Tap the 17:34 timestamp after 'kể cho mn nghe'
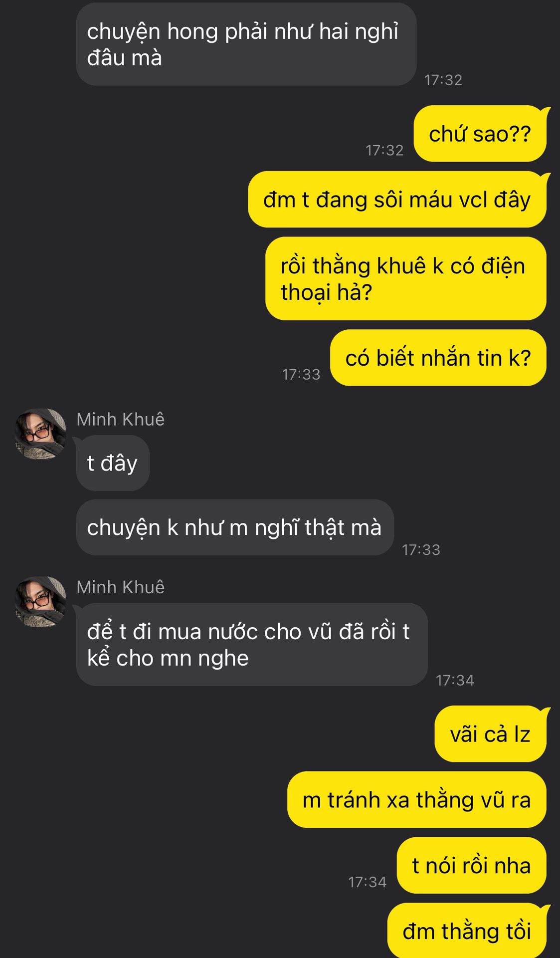The height and width of the screenshot is (958, 560). pyautogui.click(x=455, y=680)
